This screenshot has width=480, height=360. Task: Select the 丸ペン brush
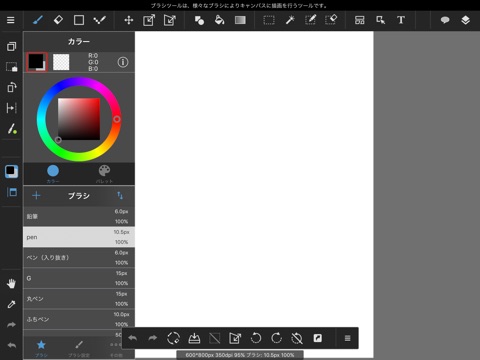point(79,299)
